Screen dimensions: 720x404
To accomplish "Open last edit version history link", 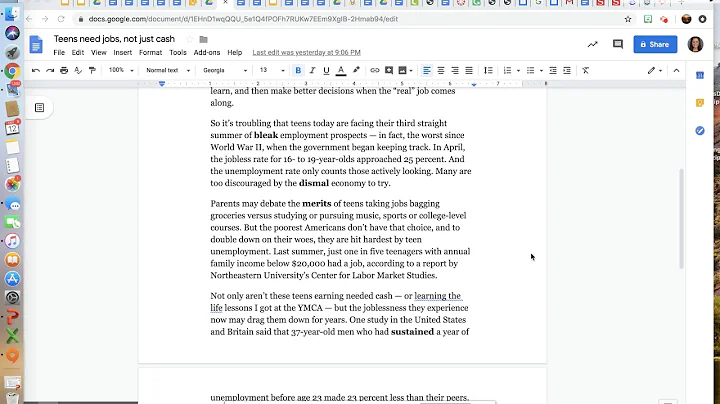I will coord(306,52).
